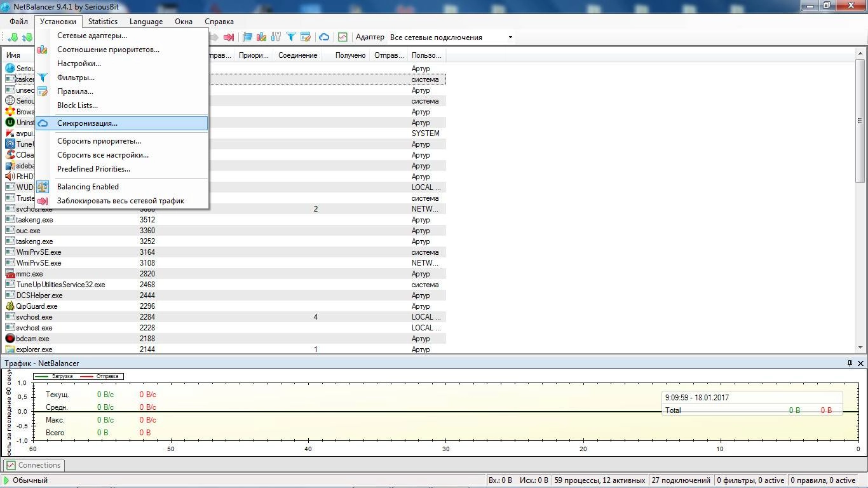Choose Сбросить все настройки menu entry

122,155
